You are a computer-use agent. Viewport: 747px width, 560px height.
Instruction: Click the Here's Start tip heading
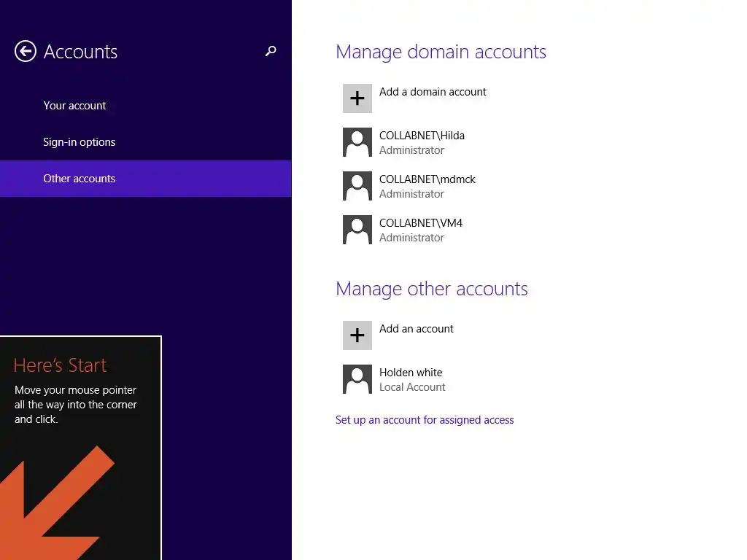60,365
